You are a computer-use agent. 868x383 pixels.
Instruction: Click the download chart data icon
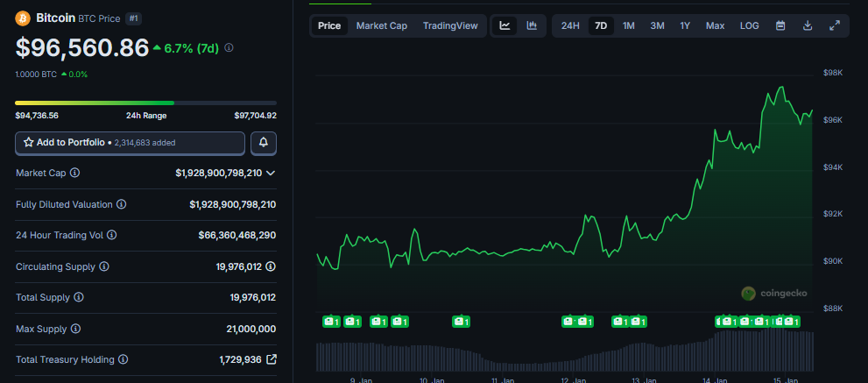coord(808,26)
